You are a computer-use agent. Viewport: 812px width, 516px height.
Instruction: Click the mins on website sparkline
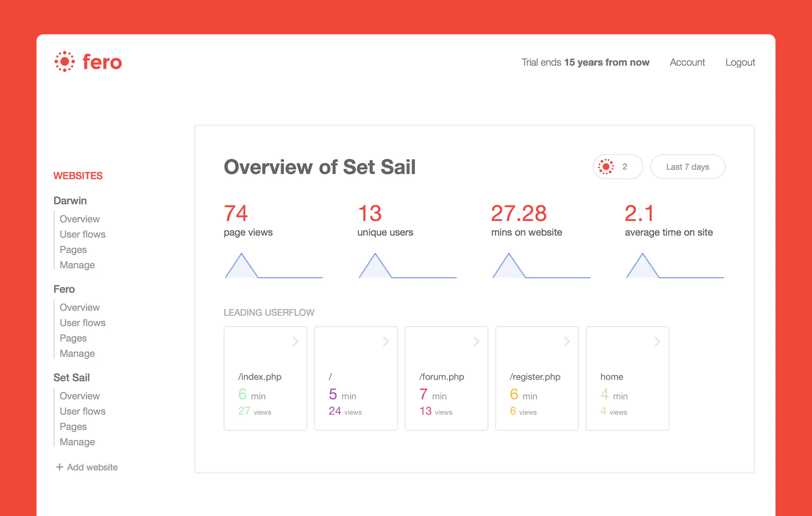(x=541, y=266)
